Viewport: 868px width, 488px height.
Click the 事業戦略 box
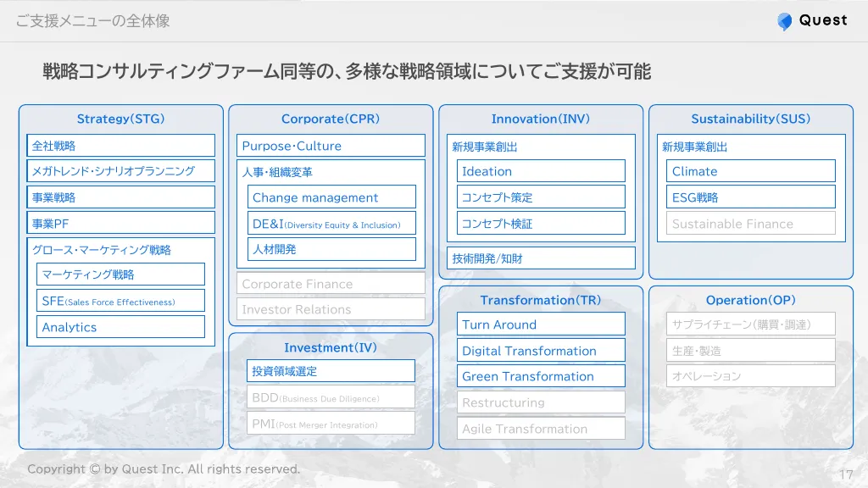coord(120,197)
